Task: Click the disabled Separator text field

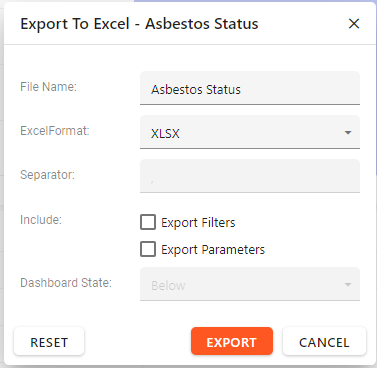Action: point(250,176)
